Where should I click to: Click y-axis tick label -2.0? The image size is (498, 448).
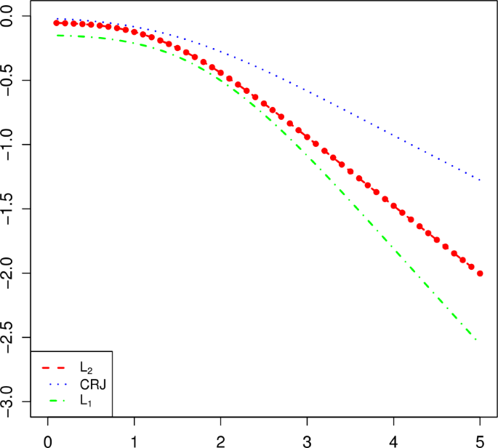click(x=9, y=273)
